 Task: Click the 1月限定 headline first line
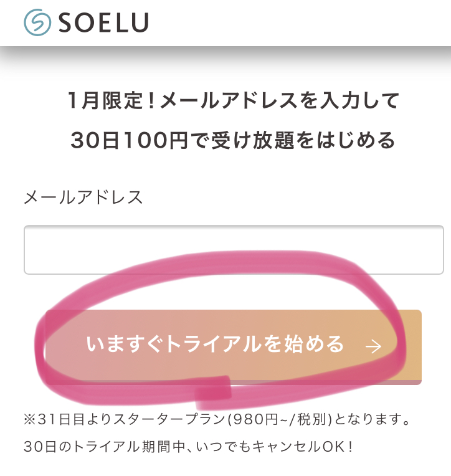pos(233,101)
